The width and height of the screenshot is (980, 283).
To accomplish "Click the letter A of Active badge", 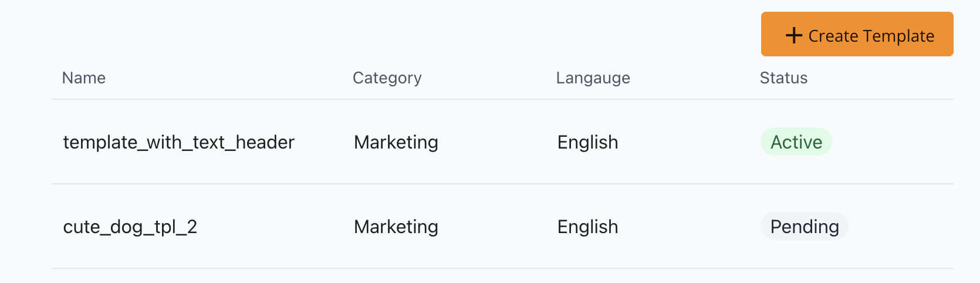I will [777, 141].
